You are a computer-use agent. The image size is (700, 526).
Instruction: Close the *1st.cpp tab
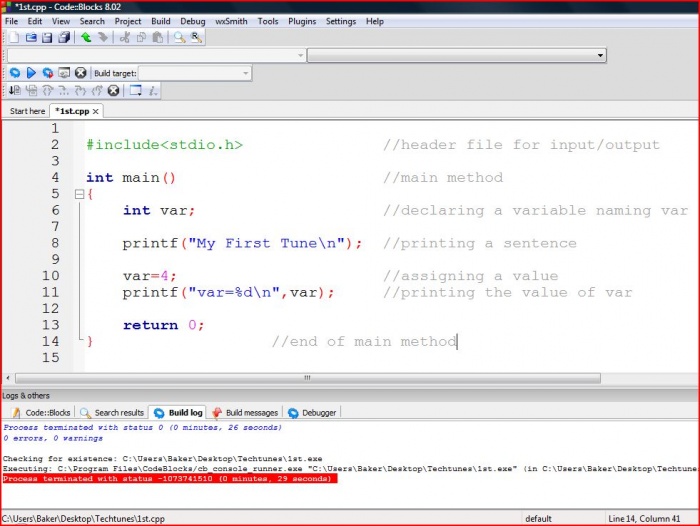point(96,112)
